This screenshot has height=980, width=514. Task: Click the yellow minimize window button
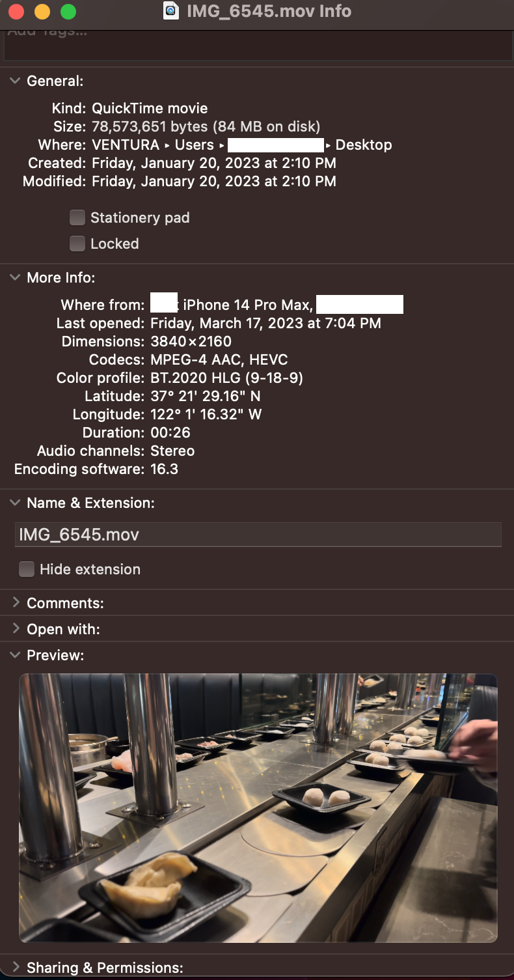click(x=42, y=12)
